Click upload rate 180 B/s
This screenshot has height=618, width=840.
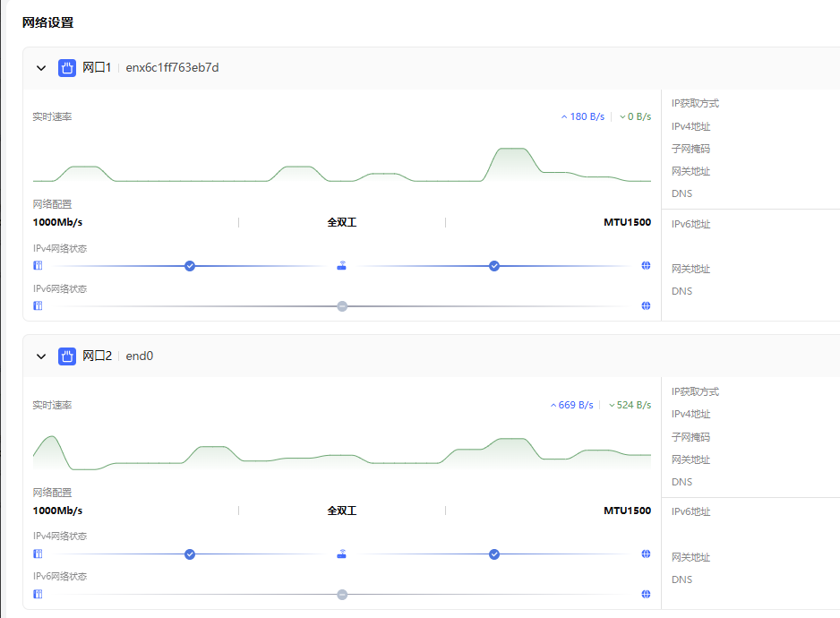pyautogui.click(x=583, y=116)
